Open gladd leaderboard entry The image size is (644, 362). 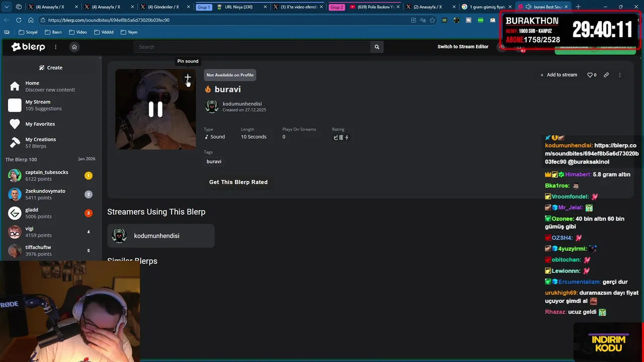point(51,213)
